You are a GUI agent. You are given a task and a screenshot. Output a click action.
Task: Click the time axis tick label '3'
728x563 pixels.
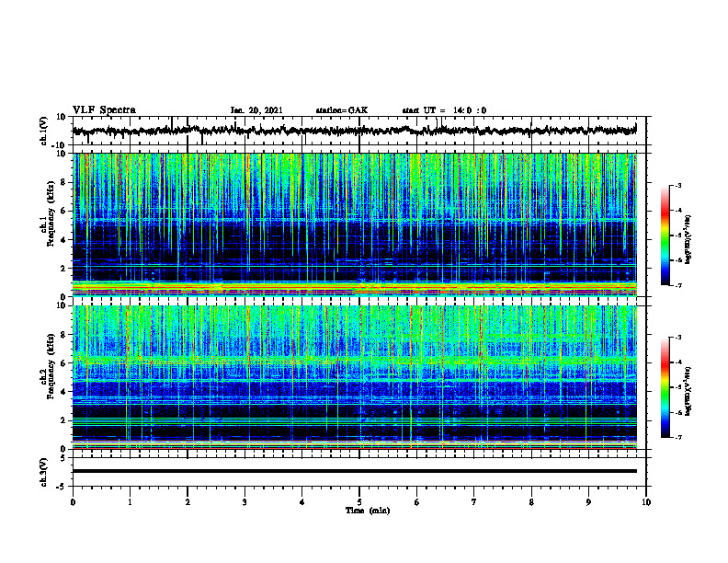pos(245,501)
